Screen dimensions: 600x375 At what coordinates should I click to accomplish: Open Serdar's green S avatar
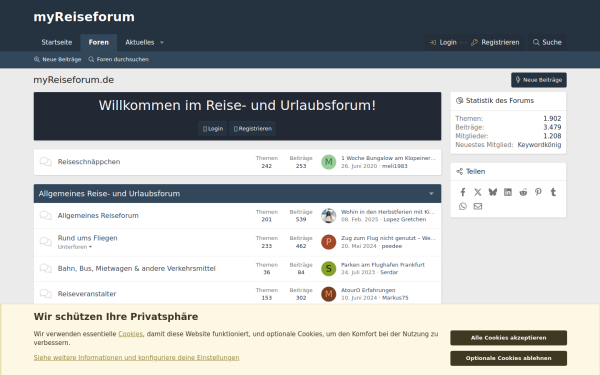328,268
